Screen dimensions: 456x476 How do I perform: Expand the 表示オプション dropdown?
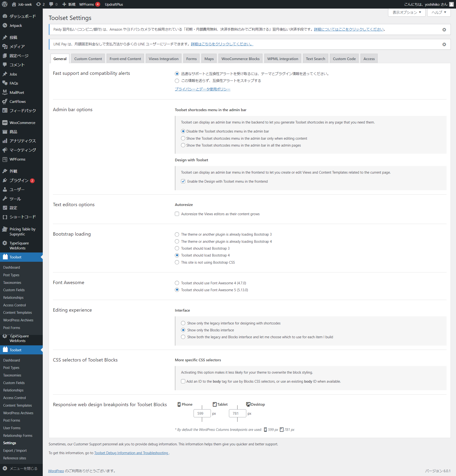407,12
